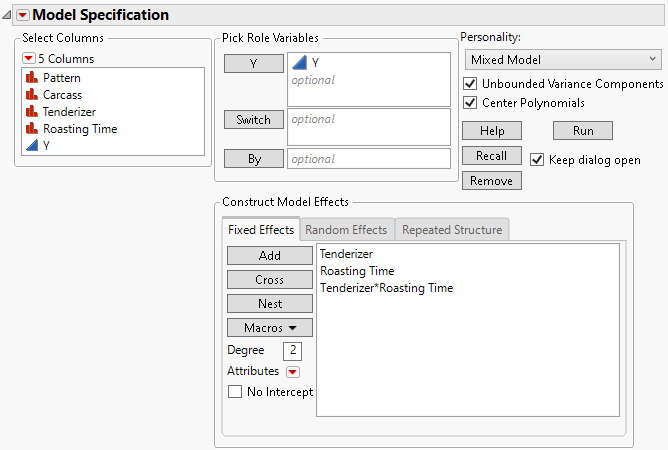Open the Personality dropdown showing Mixed Model
Image resolution: width=668 pixels, height=450 pixels.
coord(560,60)
